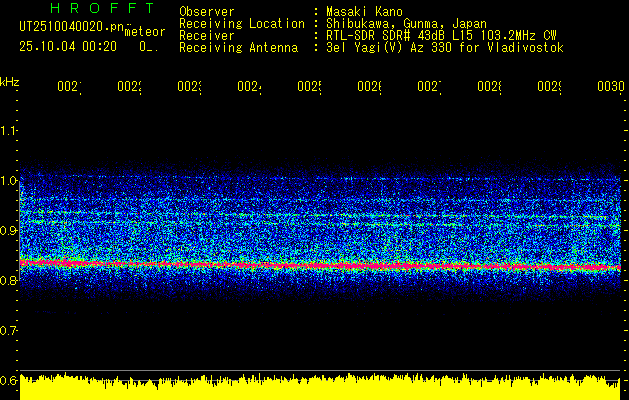Click the 0030 time marker
Viewport: 629px width, 400px height.
coord(611,86)
